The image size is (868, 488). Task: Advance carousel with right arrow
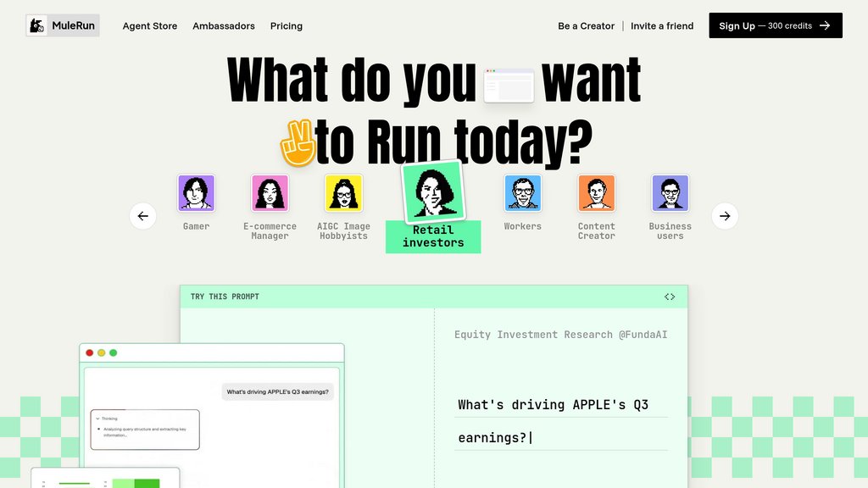coord(725,216)
